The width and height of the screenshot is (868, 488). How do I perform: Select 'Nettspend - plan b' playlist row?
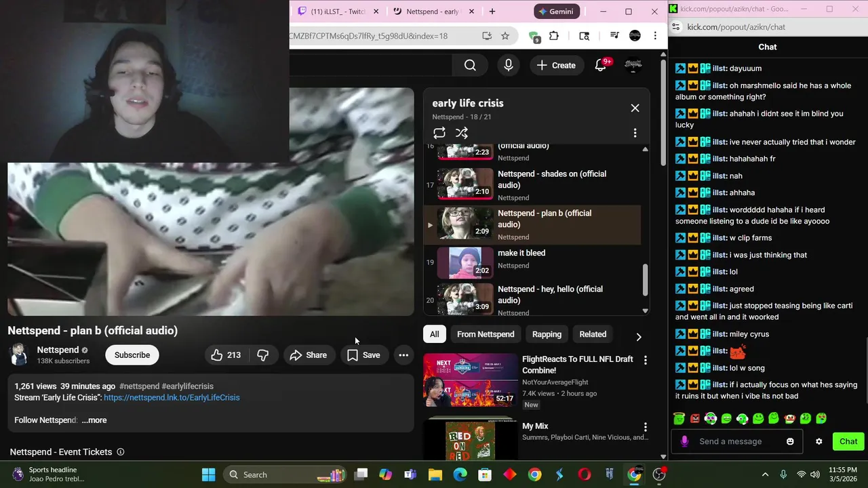tap(532, 225)
